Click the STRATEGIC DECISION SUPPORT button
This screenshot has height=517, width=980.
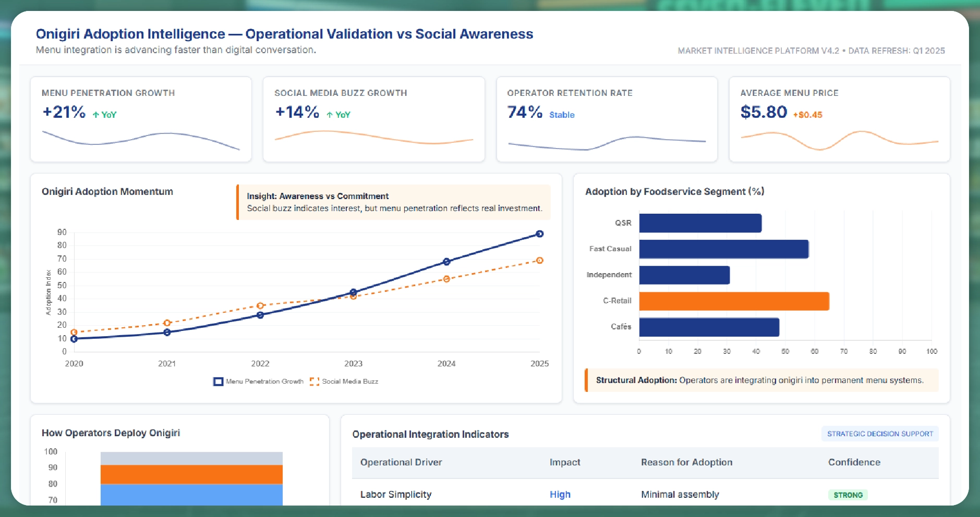(x=880, y=434)
